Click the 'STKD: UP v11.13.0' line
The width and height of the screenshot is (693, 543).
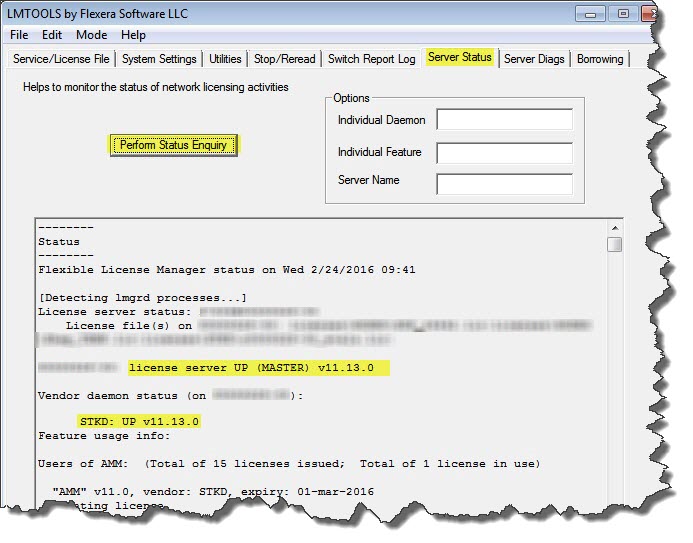point(139,421)
